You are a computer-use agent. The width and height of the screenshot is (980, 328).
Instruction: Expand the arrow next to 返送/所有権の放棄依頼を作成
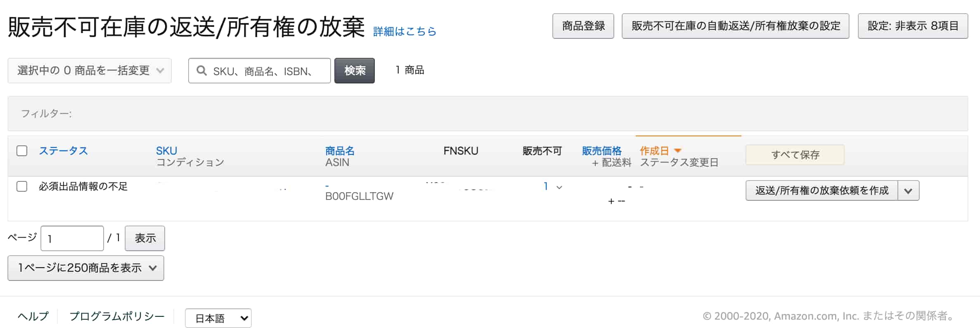pyautogui.click(x=908, y=191)
